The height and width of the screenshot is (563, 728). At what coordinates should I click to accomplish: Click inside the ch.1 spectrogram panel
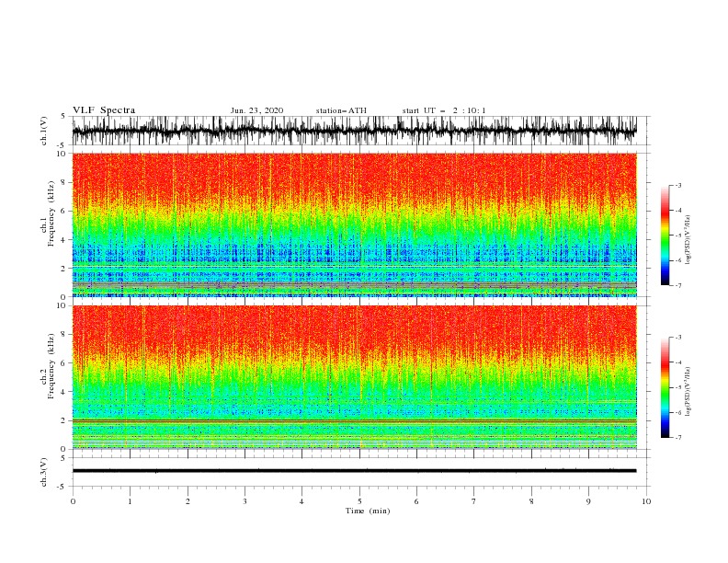tap(354, 224)
